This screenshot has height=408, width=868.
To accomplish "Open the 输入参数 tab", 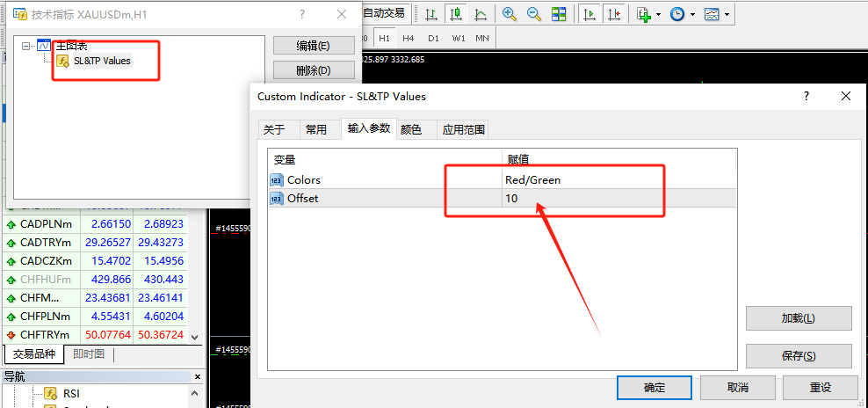I will point(369,128).
